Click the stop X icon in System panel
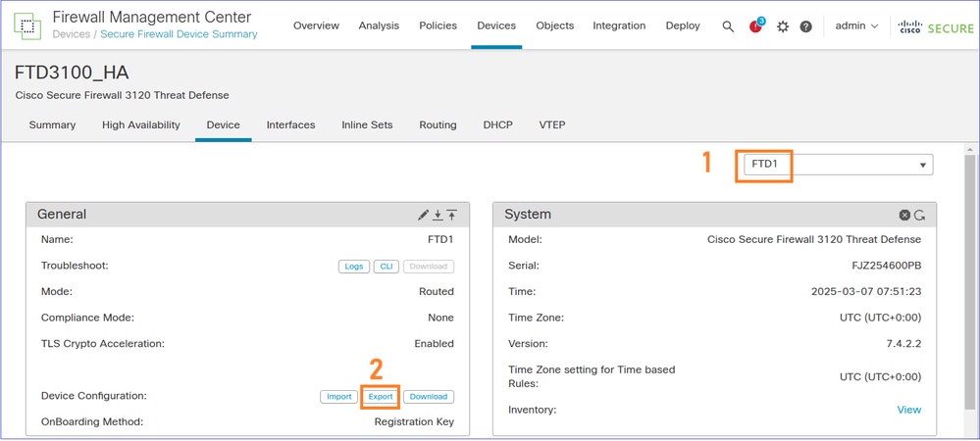The height and width of the screenshot is (441, 980). (x=904, y=215)
